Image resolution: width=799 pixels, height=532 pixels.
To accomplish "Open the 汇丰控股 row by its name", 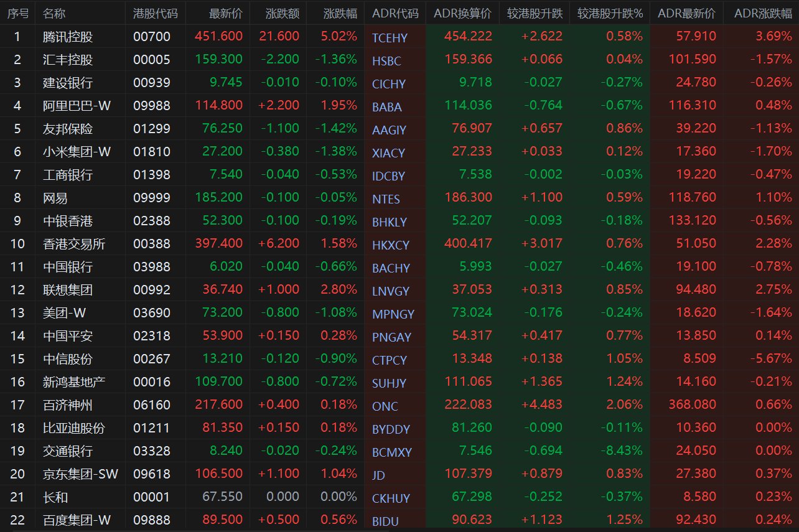I will [x=68, y=60].
